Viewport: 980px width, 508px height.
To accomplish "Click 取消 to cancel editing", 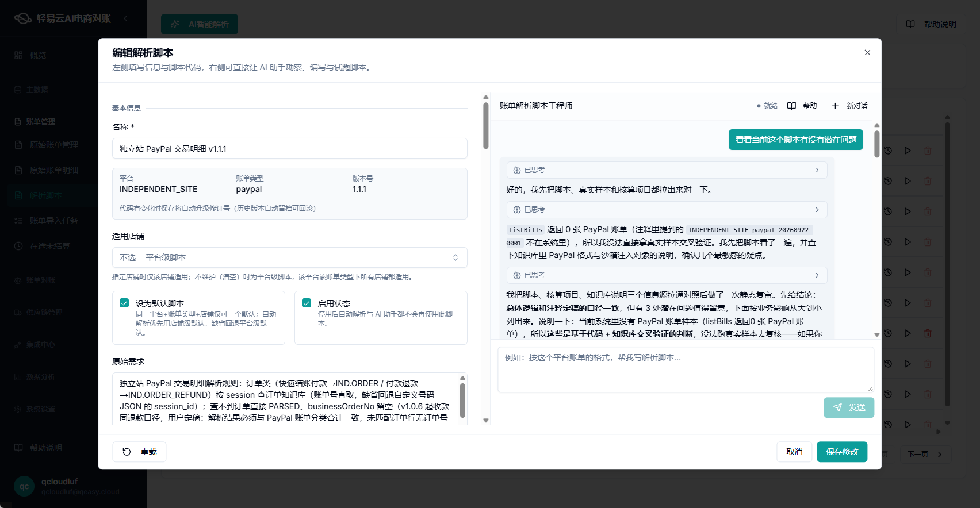I will 794,452.
